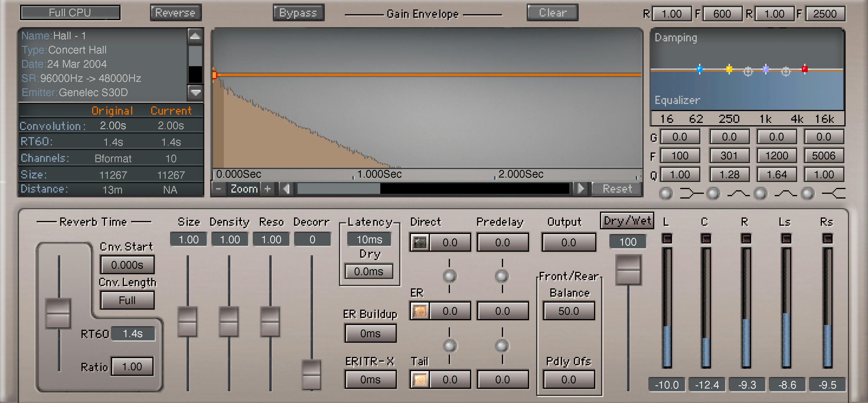Enable the first EQ band shelf LED
The image size is (868, 403).
click(x=665, y=194)
